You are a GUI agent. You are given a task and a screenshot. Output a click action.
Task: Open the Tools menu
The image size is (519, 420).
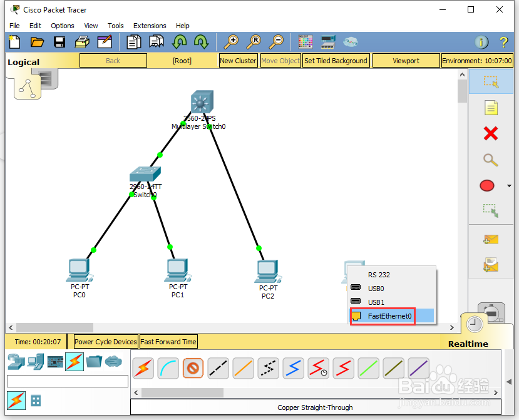[x=116, y=26]
